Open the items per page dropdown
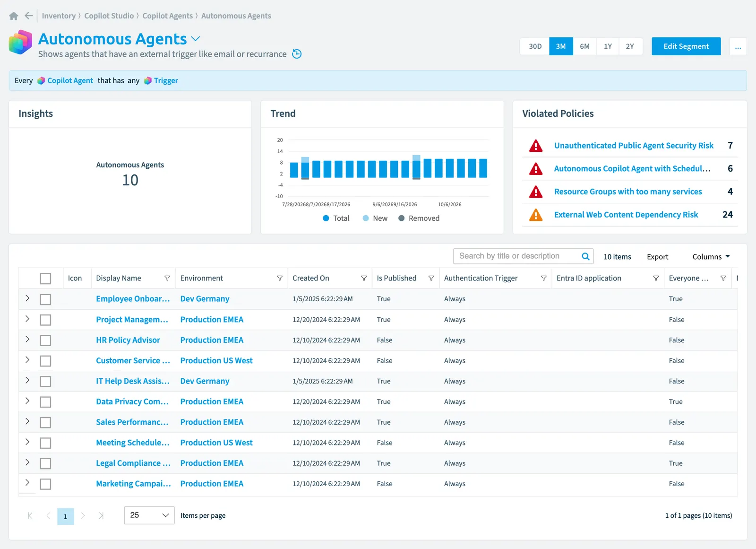The image size is (756, 549). point(149,515)
